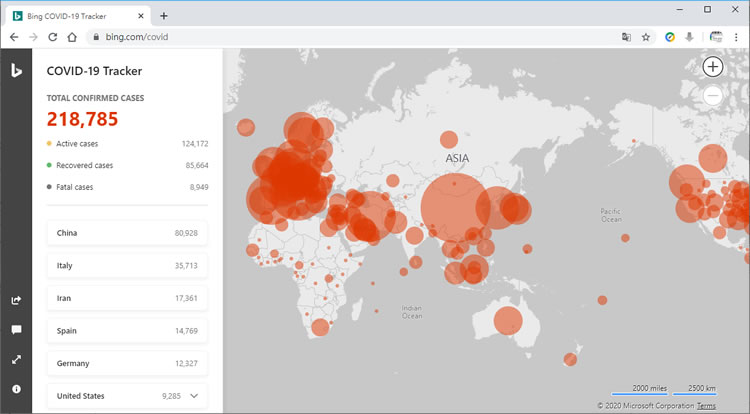
Task: Choose the Spain entry
Action: (x=127, y=330)
